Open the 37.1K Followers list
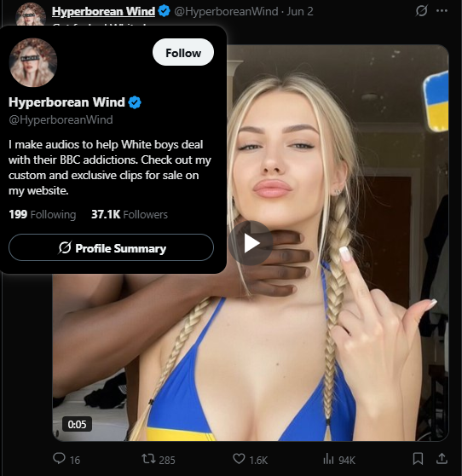The height and width of the screenshot is (476, 462). 130,214
